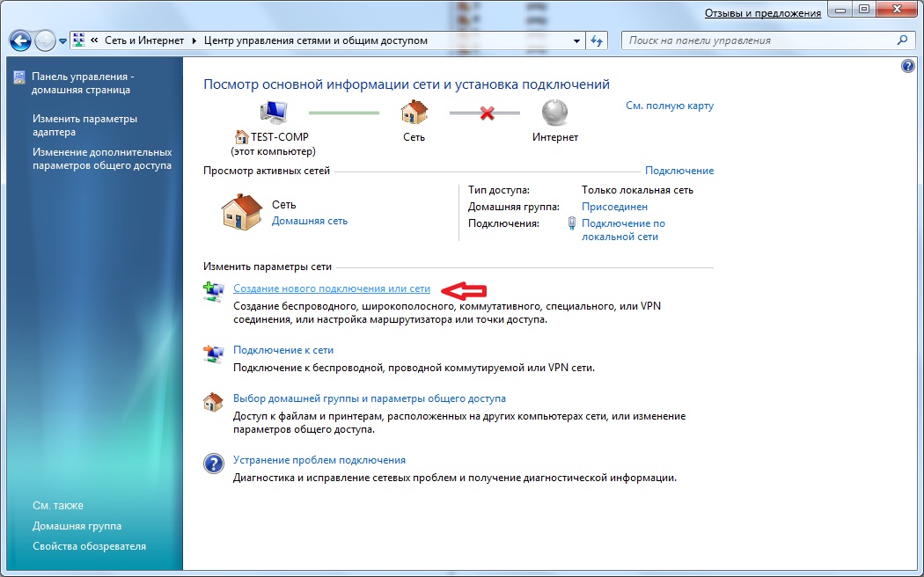Screen dimensions: 924x577
Task: Select the 'Сеть и Интернет' breadcrumb
Action: pyautogui.click(x=144, y=40)
